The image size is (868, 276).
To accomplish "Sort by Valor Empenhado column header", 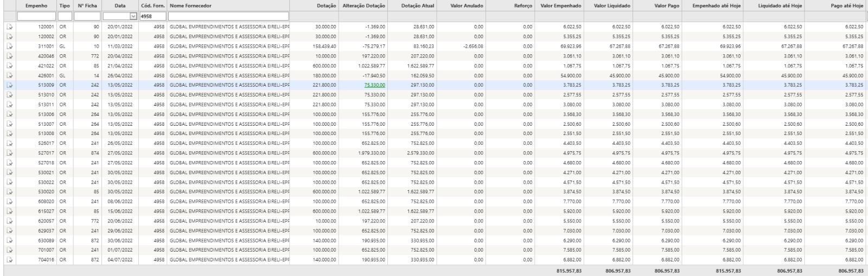I will click(561, 5).
